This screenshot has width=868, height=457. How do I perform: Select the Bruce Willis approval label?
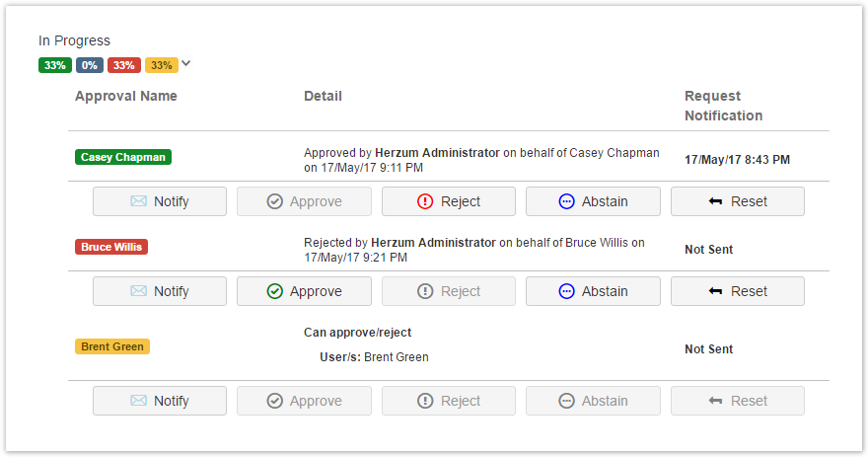[111, 247]
